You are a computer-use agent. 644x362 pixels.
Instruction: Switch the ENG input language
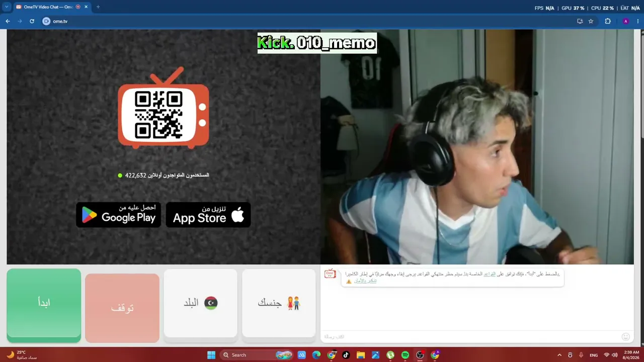(594, 355)
